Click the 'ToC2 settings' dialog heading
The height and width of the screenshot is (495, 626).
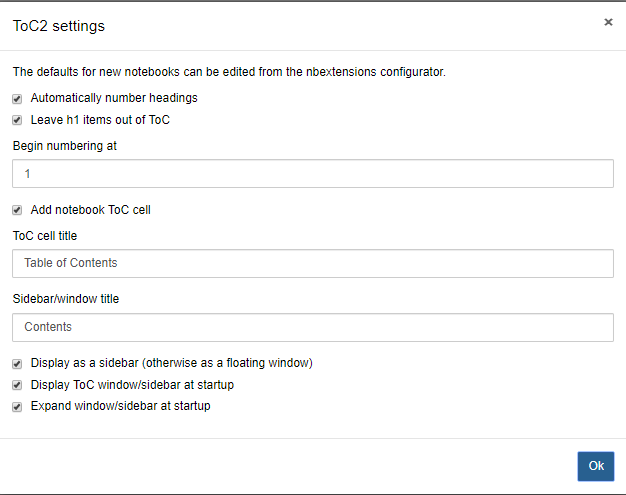58,26
